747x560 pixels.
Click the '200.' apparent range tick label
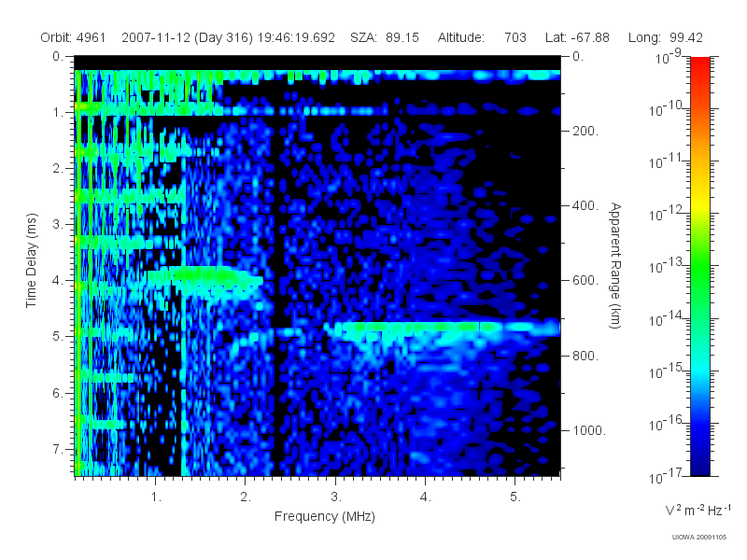coord(585,131)
